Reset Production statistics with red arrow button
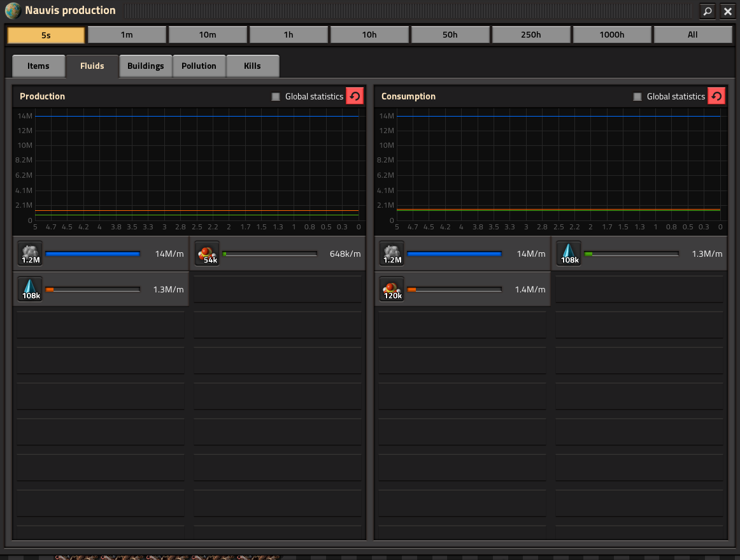740x560 pixels. pyautogui.click(x=355, y=96)
